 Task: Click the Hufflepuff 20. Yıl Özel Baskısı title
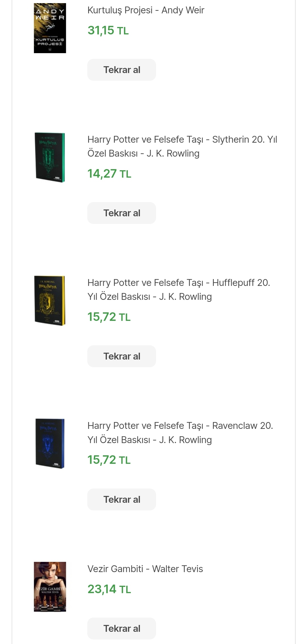click(179, 290)
